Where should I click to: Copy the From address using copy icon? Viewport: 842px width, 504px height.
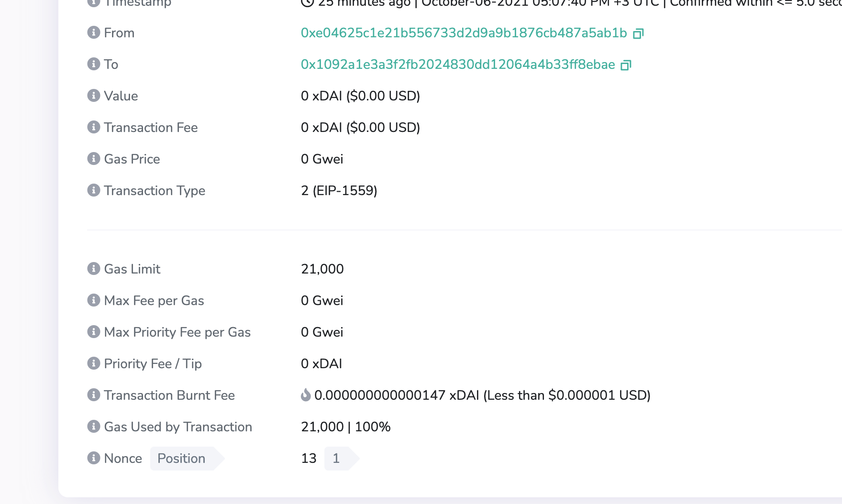coord(640,34)
